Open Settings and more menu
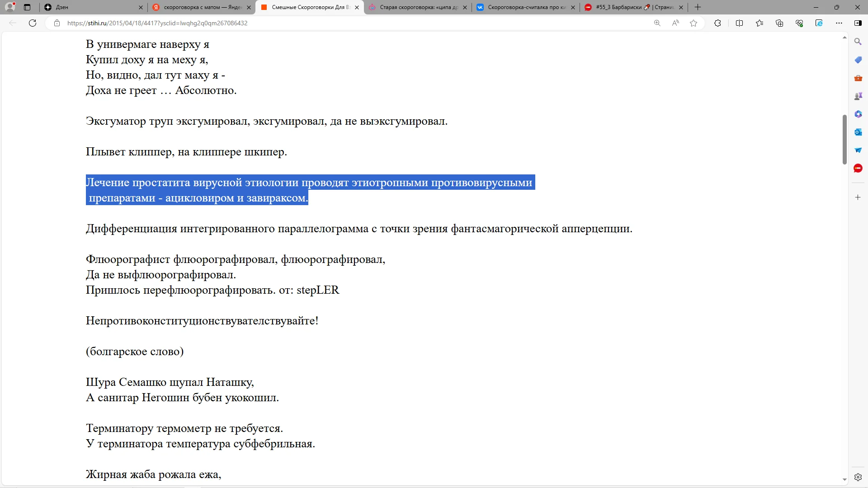 [x=840, y=23]
